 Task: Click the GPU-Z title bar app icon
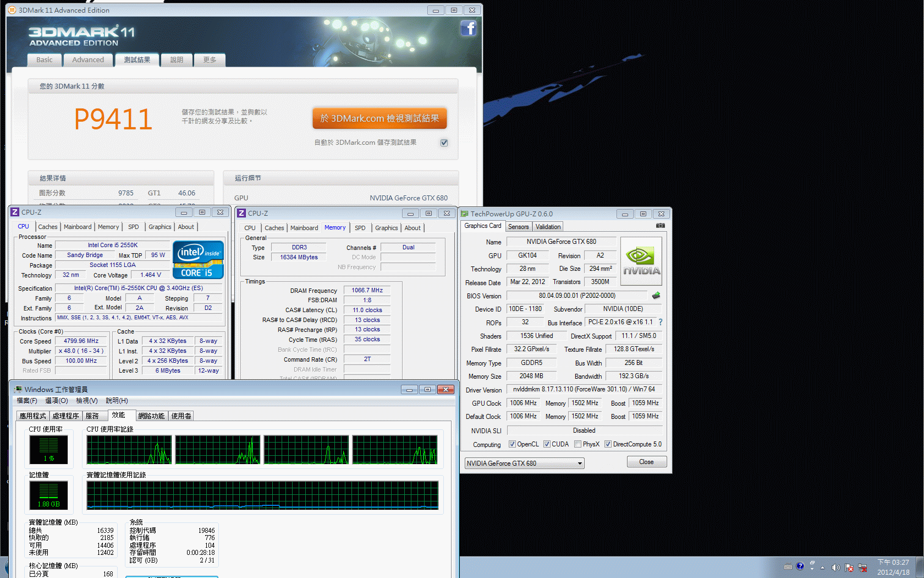point(465,214)
